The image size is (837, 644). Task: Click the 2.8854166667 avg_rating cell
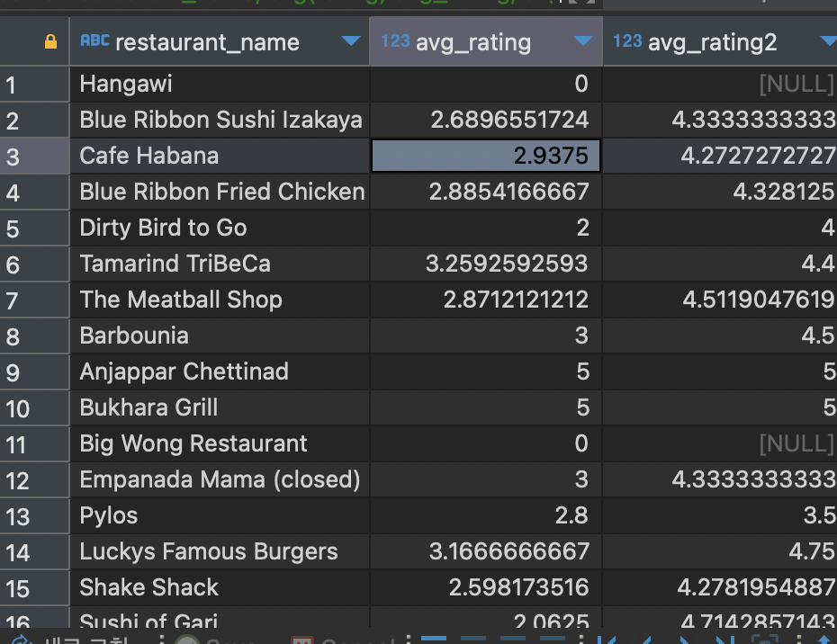[x=486, y=192]
